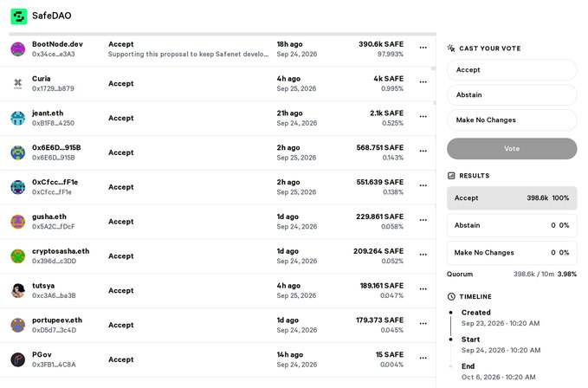This screenshot has width=588, height=388.
Task: Click BootNode.dev's reason text 'Supporting this proposal...'
Action: [x=188, y=55]
